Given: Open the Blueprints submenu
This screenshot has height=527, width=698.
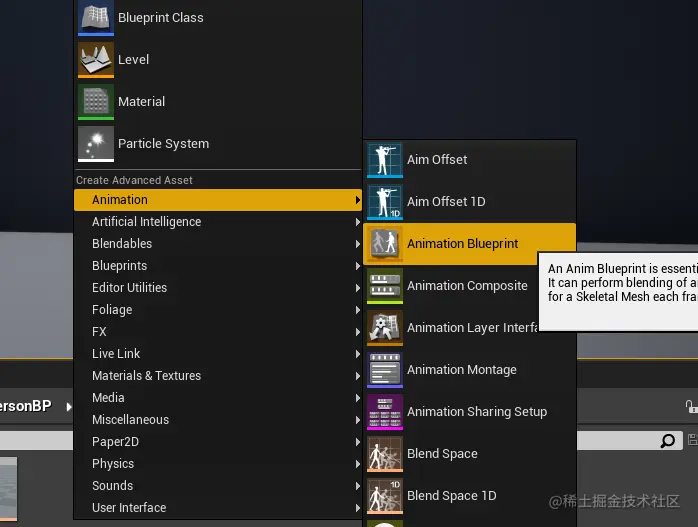Looking at the screenshot, I should pyautogui.click(x=218, y=266).
